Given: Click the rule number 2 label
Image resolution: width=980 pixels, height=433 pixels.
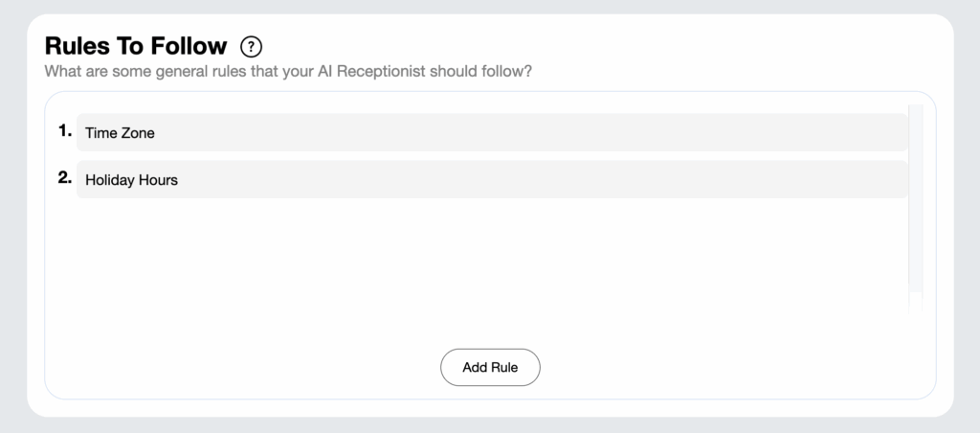Looking at the screenshot, I should 65,178.
